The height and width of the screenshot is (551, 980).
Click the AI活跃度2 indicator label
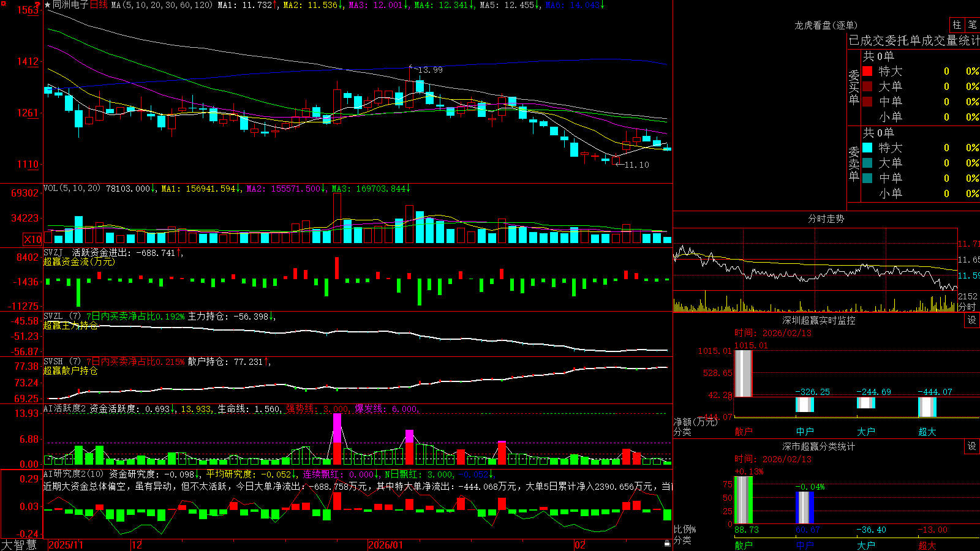[65, 409]
